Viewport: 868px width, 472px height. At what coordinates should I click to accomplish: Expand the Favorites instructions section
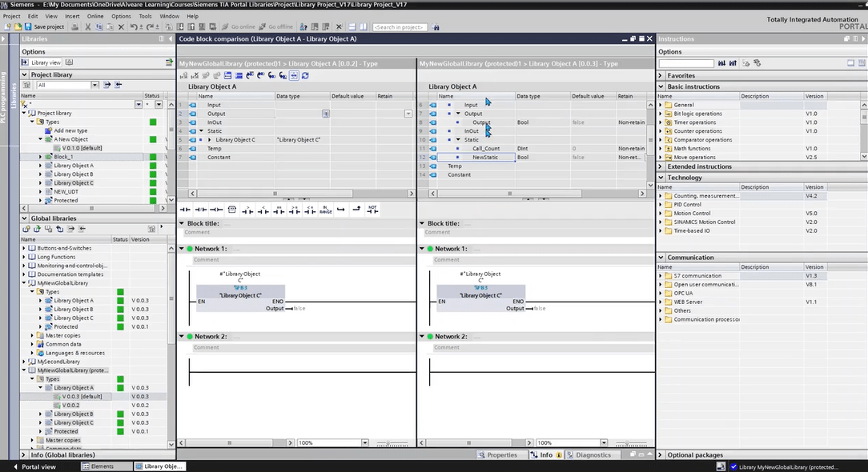(x=661, y=76)
